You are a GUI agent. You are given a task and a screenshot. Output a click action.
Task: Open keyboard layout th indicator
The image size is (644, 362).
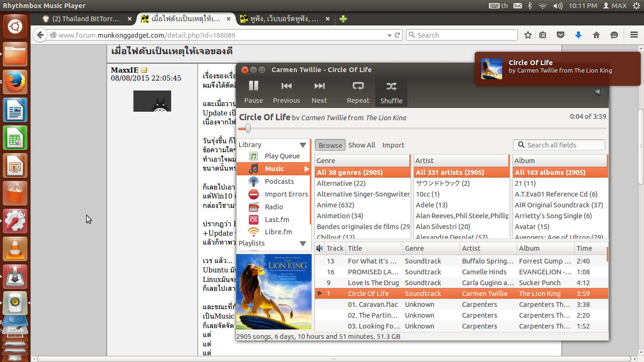(498, 6)
